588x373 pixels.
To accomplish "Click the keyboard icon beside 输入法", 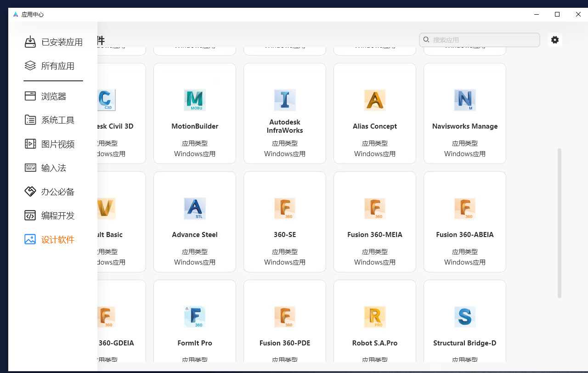I will 30,168.
